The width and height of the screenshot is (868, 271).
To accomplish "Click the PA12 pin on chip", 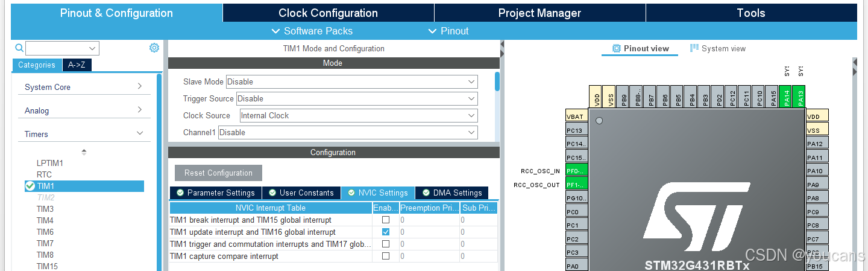I will click(x=817, y=143).
